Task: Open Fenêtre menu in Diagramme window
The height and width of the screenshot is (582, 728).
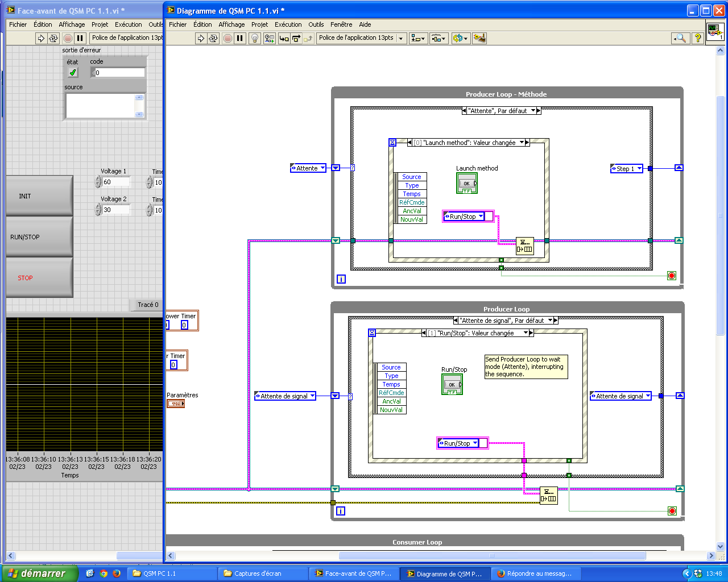Action: point(341,24)
